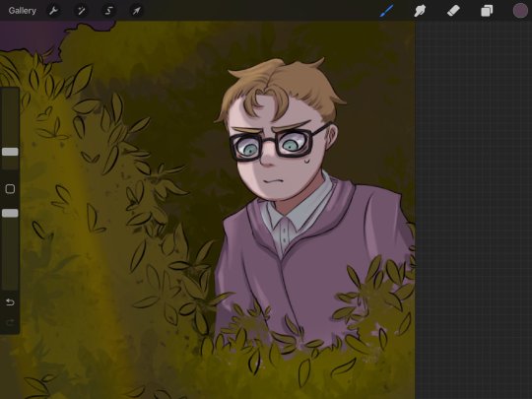Open the Actions wrench menu
The image size is (532, 399).
53,11
